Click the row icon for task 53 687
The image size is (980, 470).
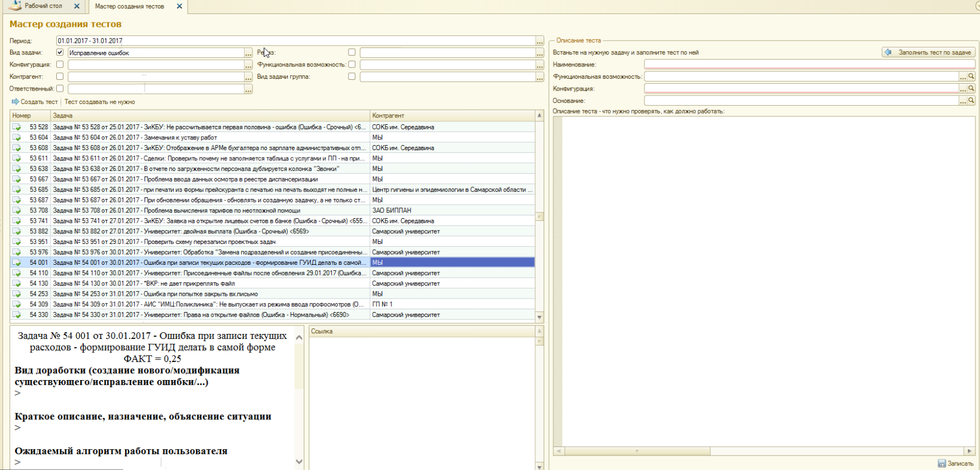tap(17, 200)
